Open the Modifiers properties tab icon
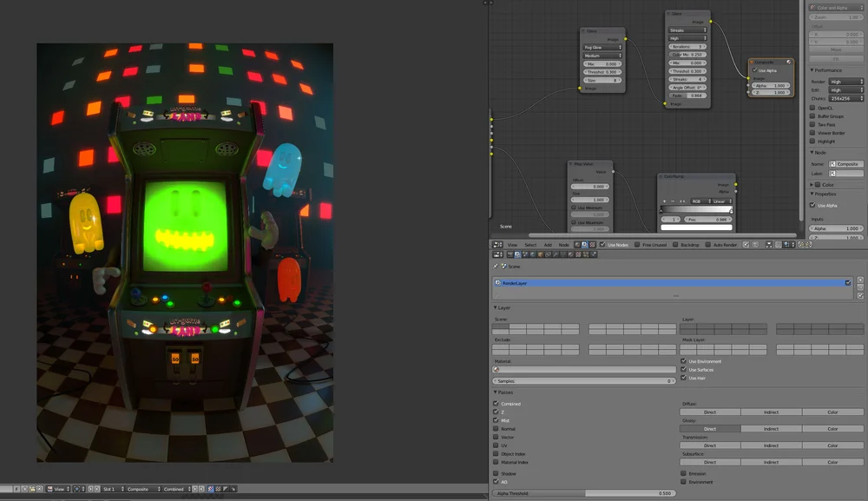 coord(556,254)
